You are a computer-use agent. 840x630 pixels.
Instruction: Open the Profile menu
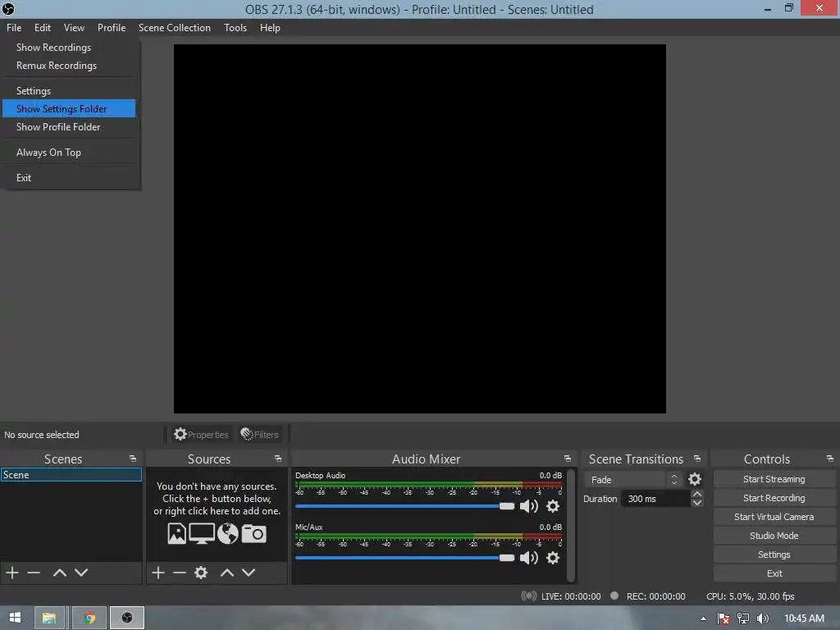[x=112, y=28]
